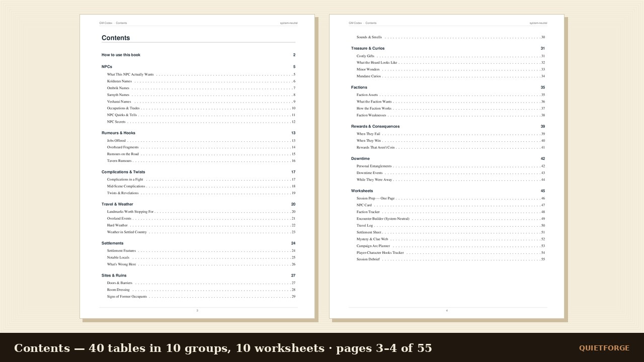
Task: Open the 'When They Fail' entry
Action: [451, 134]
